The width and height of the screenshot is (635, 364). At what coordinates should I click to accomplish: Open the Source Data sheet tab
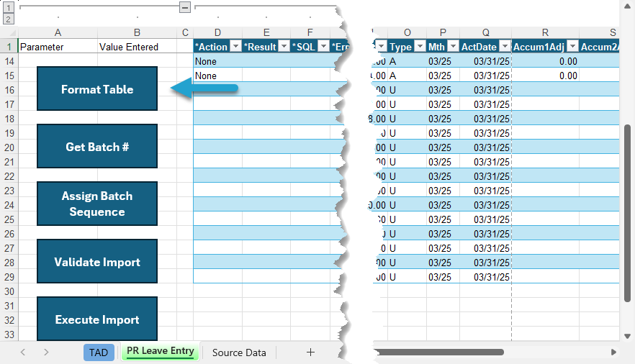click(239, 352)
